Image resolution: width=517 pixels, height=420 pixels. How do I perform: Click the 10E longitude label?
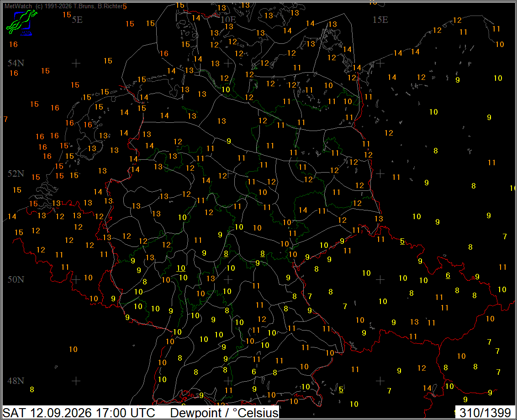tap(228, 20)
